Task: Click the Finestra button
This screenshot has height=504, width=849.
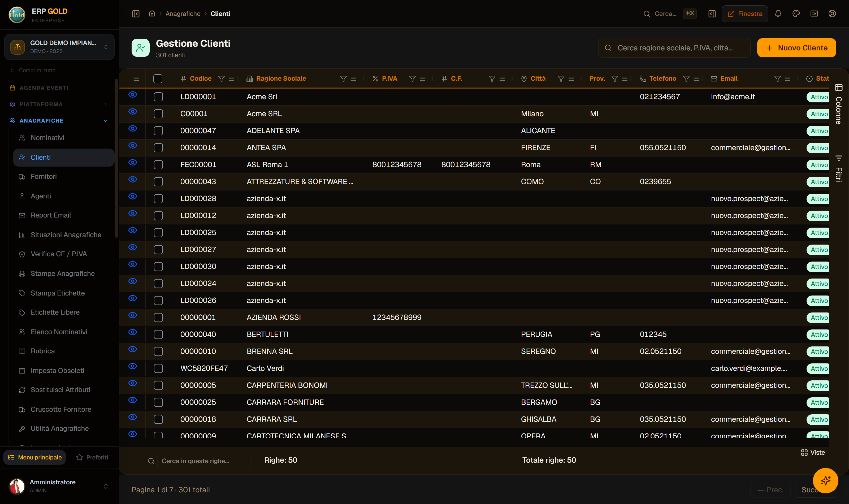Action: [745, 14]
